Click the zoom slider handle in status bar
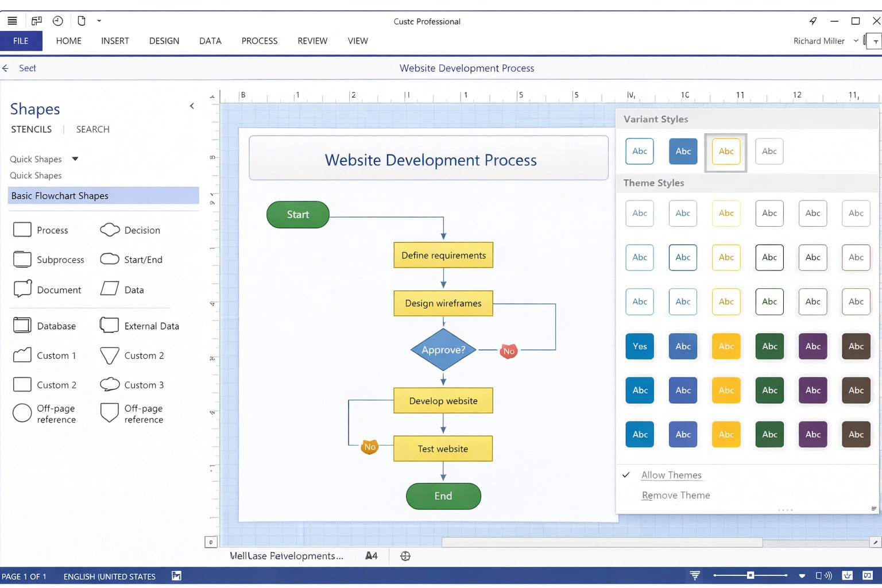The width and height of the screenshot is (882, 588). tap(750, 575)
